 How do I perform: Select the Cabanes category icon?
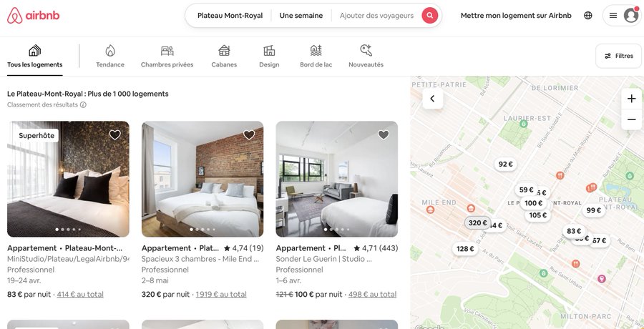point(224,51)
